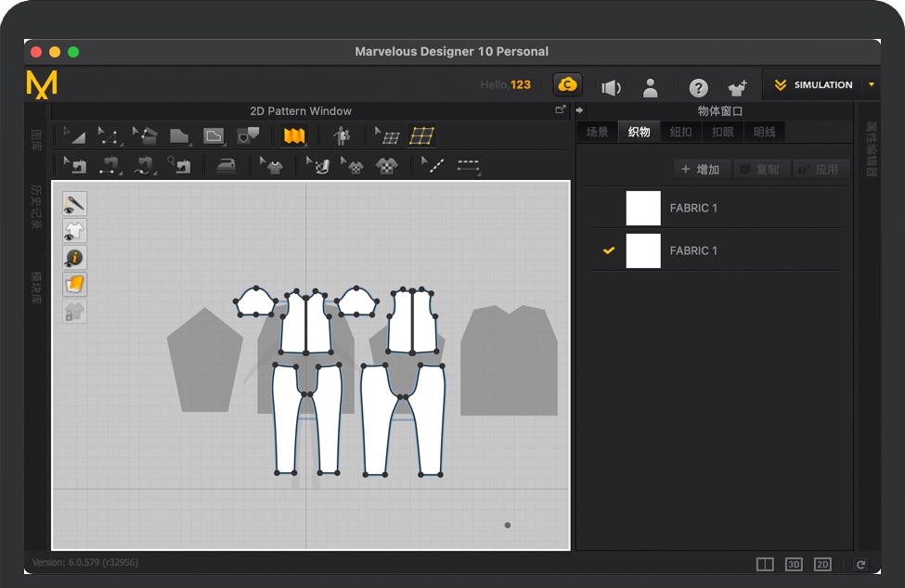Click the user account profile icon
905x588 pixels.
[650, 87]
